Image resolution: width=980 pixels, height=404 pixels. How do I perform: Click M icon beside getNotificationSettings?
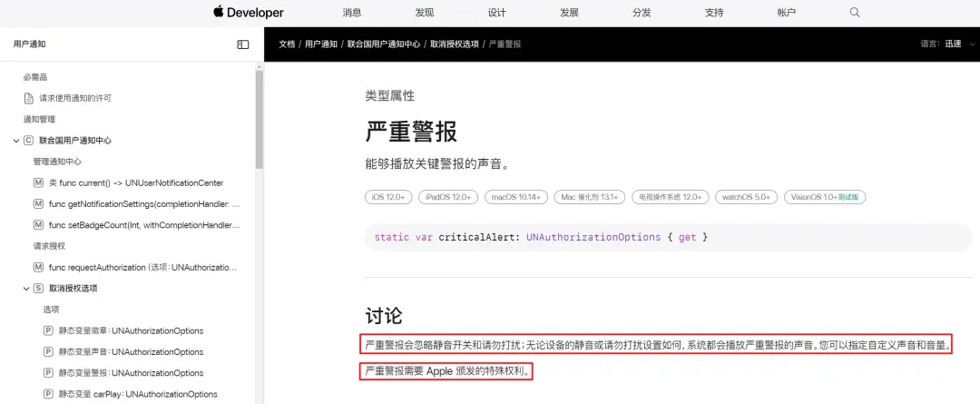[38, 204]
